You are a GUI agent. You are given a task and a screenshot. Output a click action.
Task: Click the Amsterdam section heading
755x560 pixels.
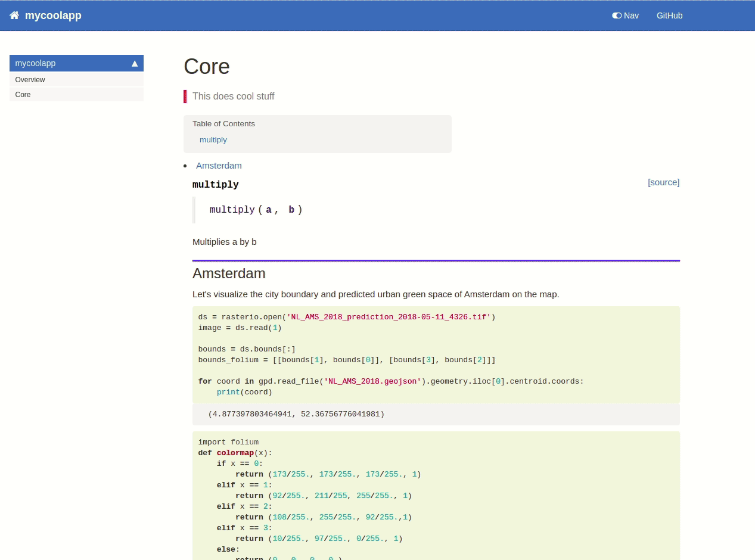229,273
